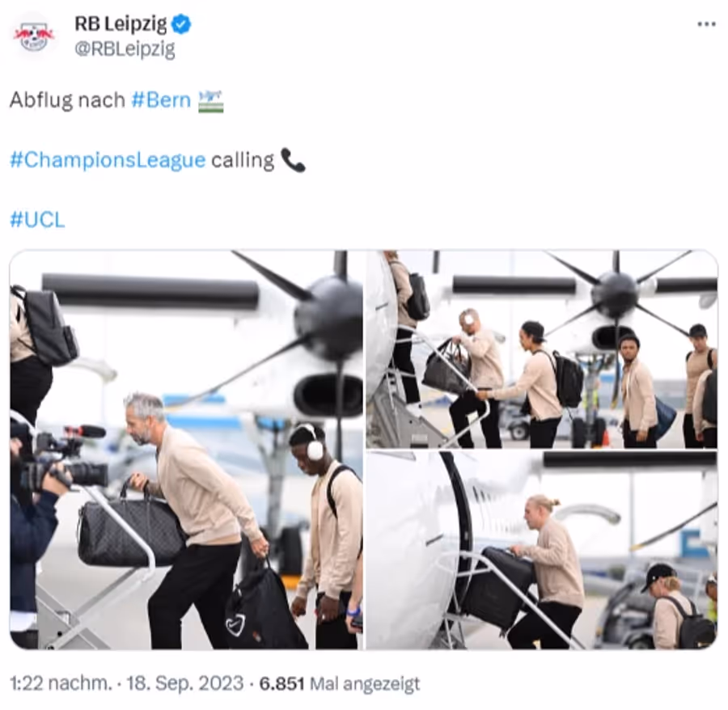Image resolution: width=728 pixels, height=710 pixels.
Task: Open the RB Leipzig profile avatar
Action: 34,36
